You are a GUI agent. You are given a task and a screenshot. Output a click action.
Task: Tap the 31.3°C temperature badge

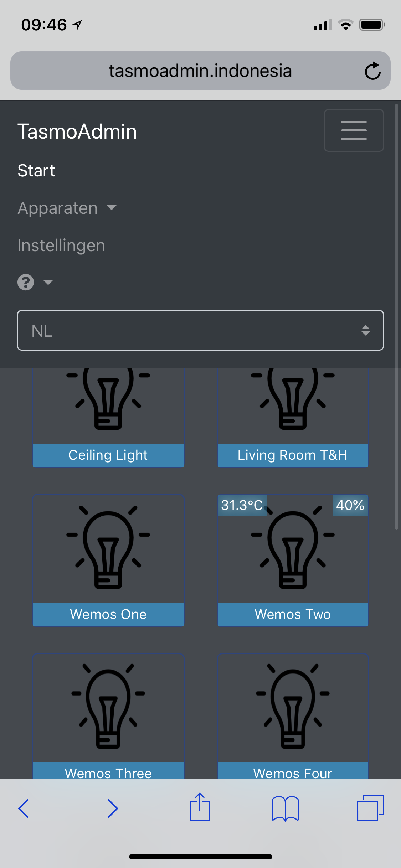[x=242, y=505]
